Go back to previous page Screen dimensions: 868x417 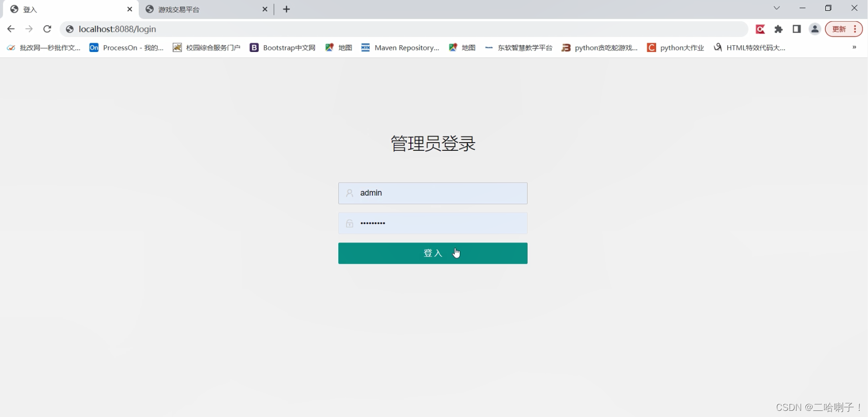11,29
